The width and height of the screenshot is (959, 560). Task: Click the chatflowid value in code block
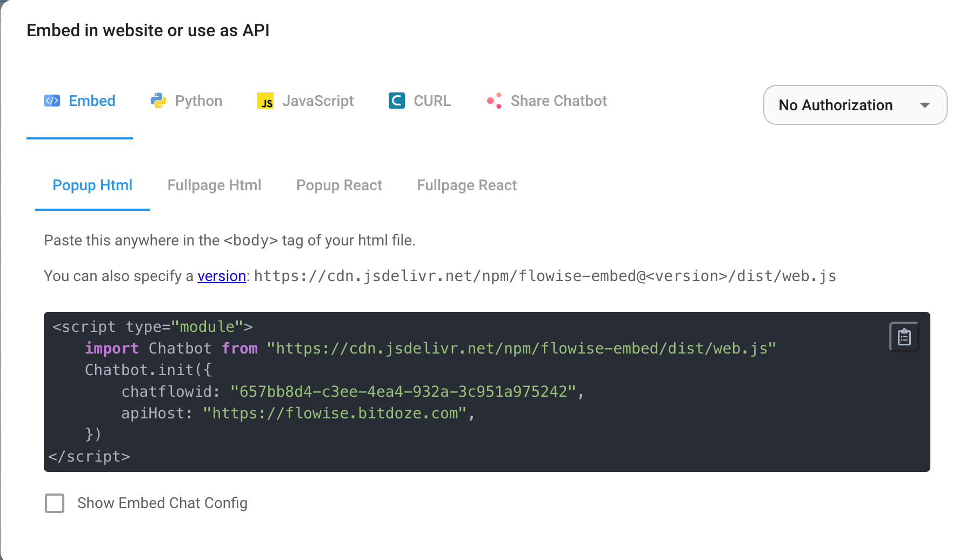pyautogui.click(x=403, y=391)
